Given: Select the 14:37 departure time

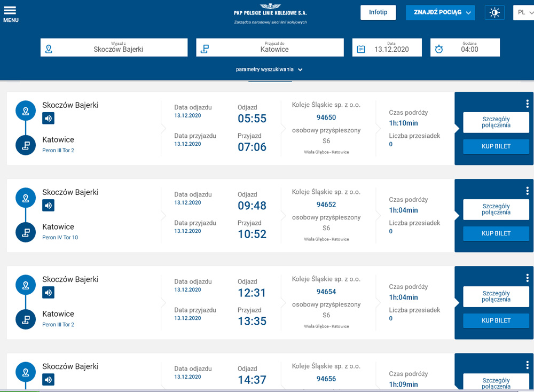Looking at the screenshot, I should pos(252,380).
